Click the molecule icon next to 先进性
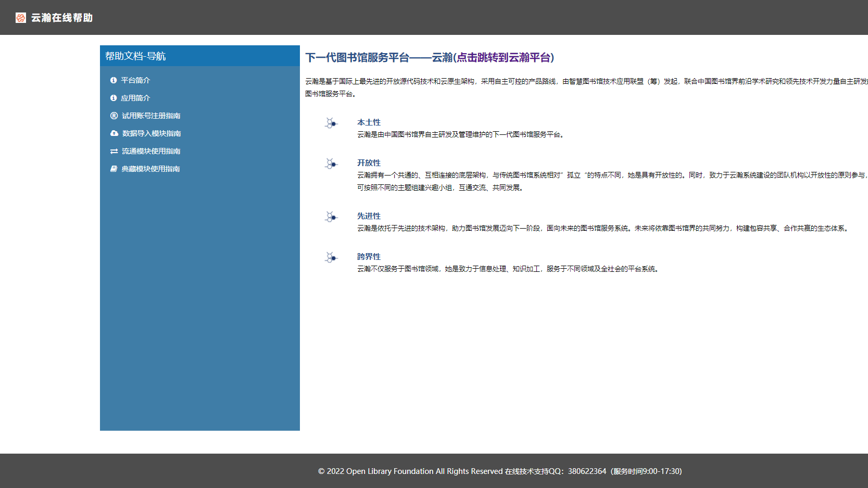Screen dimensions: 868x488 click(x=331, y=217)
